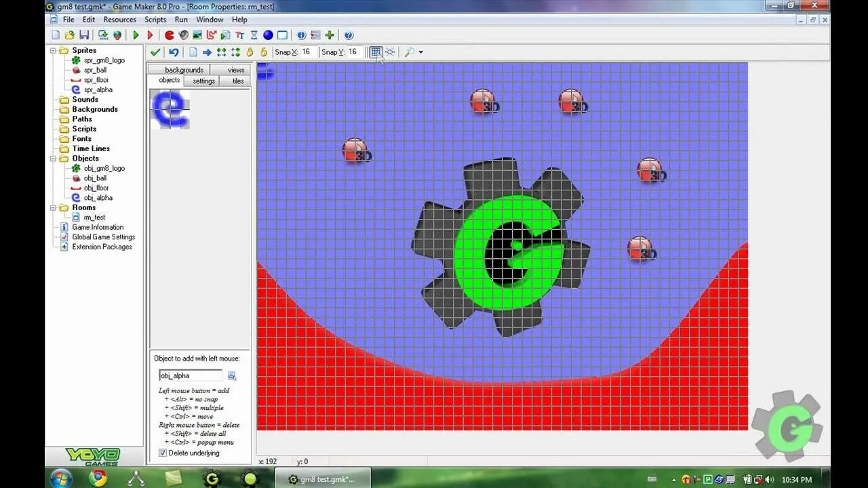Screen dimensions: 868x488
Task: Create a background (picture icon)
Action: 197,35
